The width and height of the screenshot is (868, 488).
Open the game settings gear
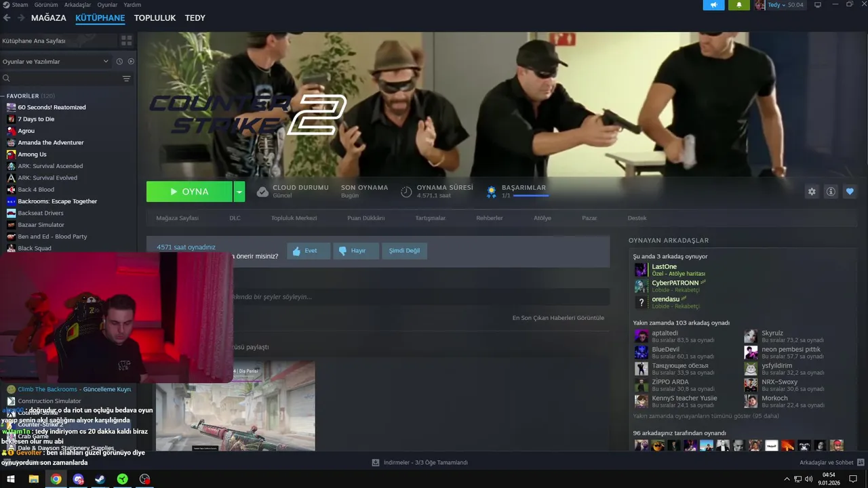tap(812, 192)
